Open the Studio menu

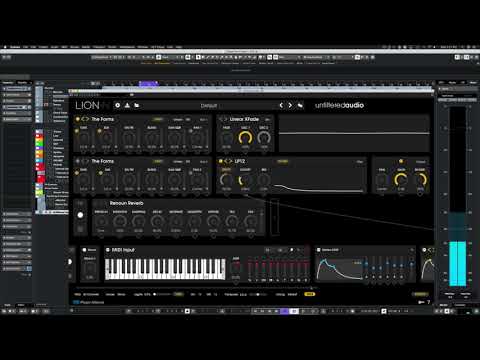(112, 47)
